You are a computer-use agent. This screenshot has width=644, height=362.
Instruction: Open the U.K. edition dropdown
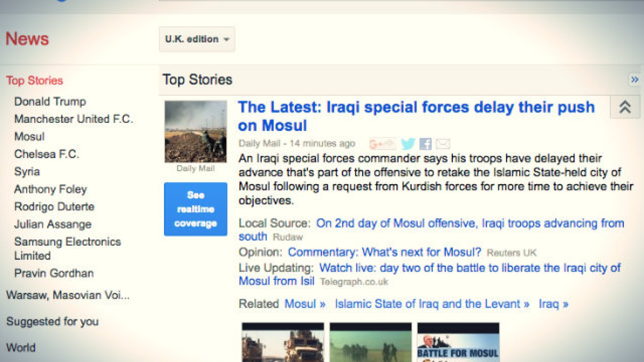point(197,39)
